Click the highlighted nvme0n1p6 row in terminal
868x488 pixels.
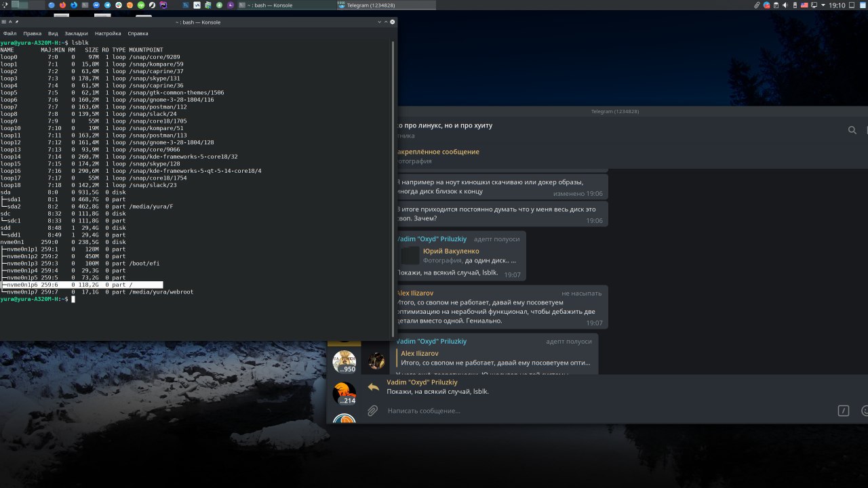point(82,285)
